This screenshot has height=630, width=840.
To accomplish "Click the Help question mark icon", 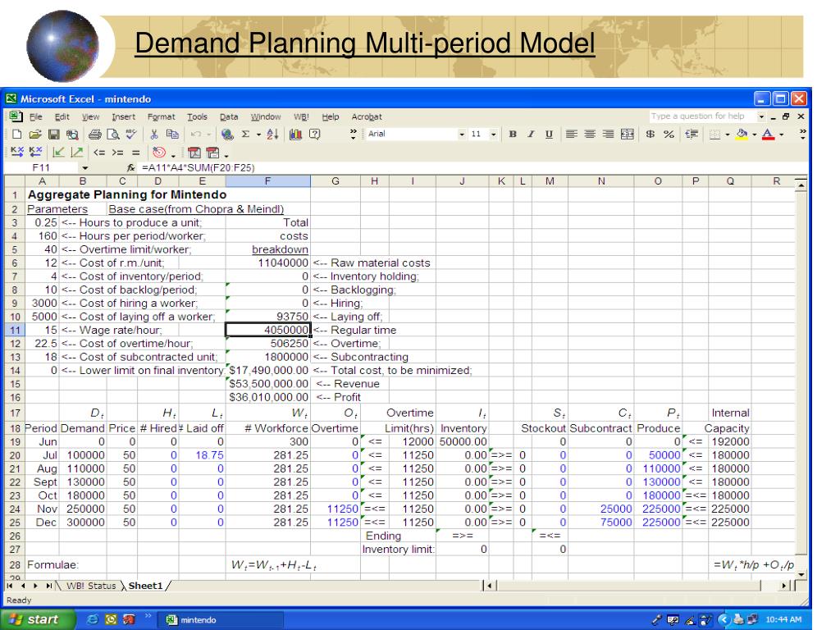I will tap(314, 135).
